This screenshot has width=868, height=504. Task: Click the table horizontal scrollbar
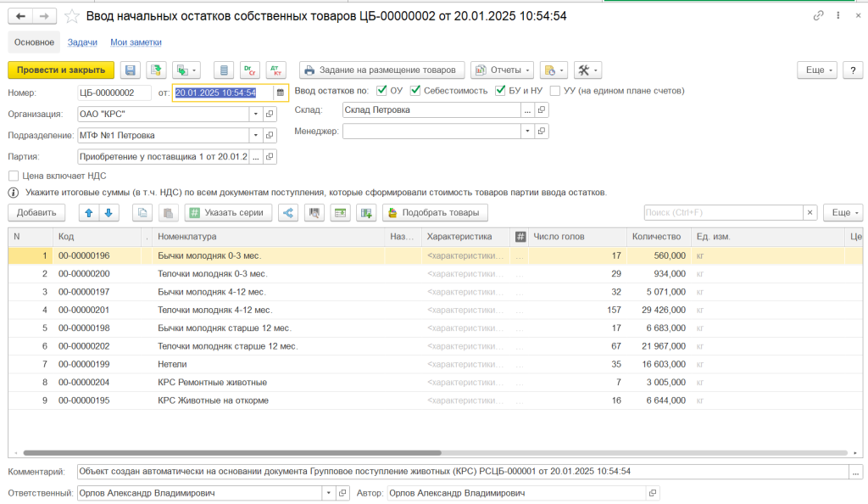pyautogui.click(x=232, y=453)
